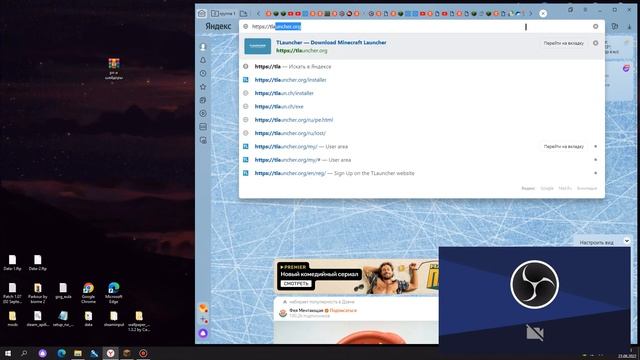Close the current tab with the round X button

pos(543,13)
